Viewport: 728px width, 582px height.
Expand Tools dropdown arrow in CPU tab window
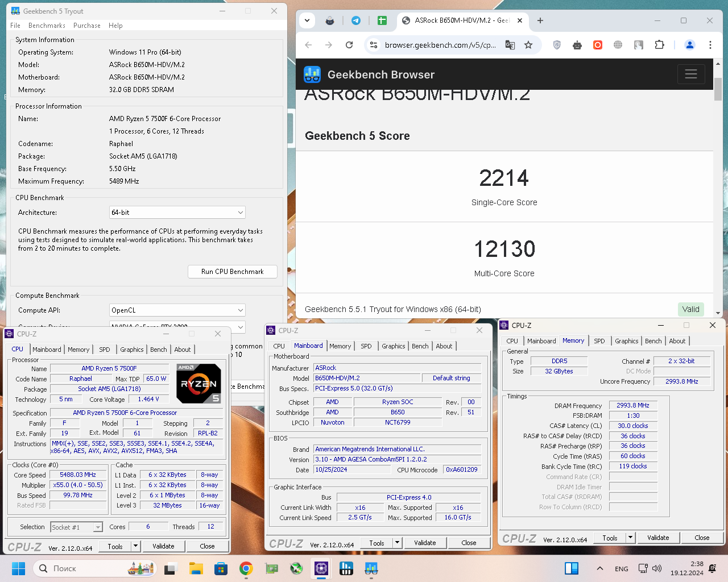tap(135, 546)
